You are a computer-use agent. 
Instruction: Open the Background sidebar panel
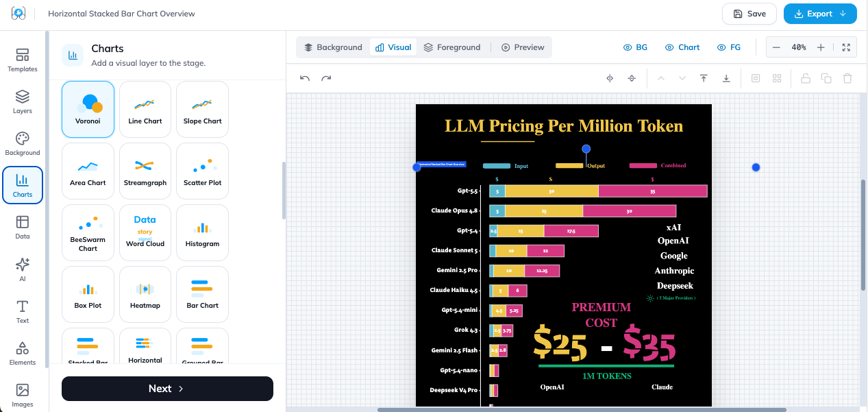click(x=23, y=144)
